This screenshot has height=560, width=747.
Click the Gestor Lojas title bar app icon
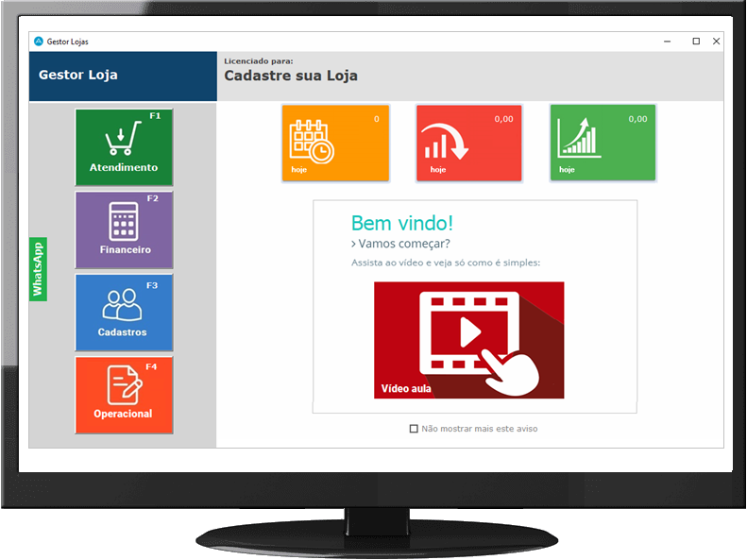pyautogui.click(x=38, y=42)
